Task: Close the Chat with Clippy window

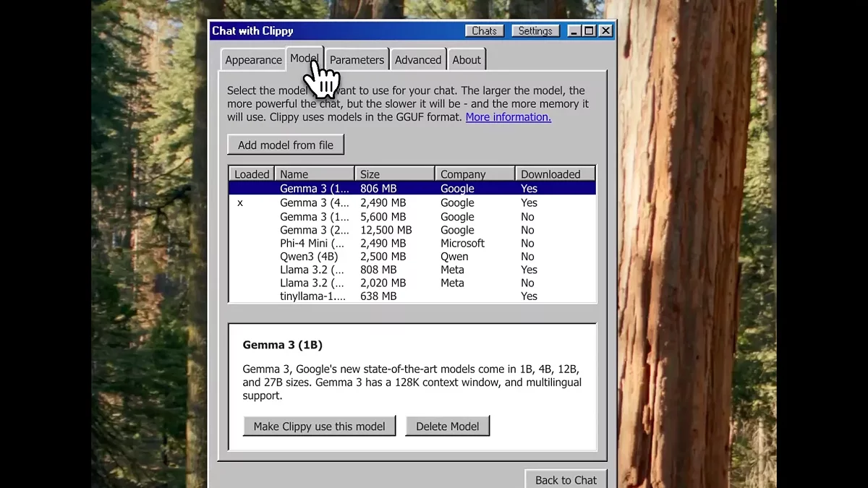Action: [x=605, y=31]
